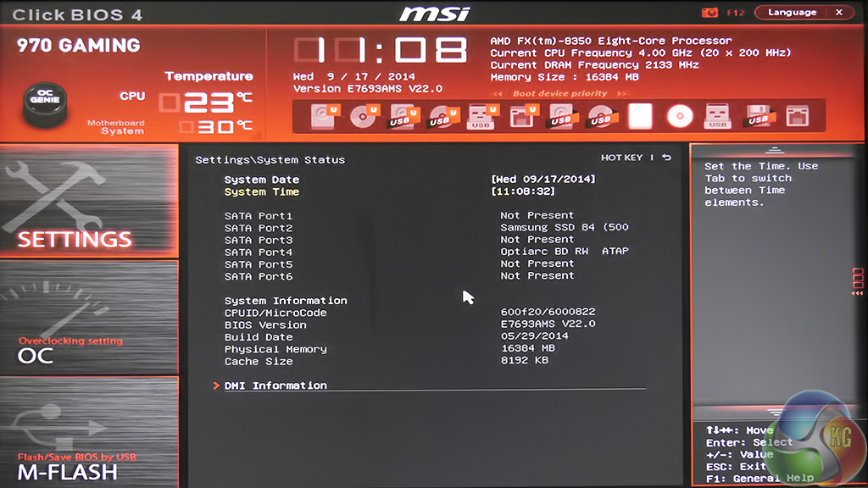
Task: Click the Cache Size value 8192 KB
Action: click(x=524, y=360)
